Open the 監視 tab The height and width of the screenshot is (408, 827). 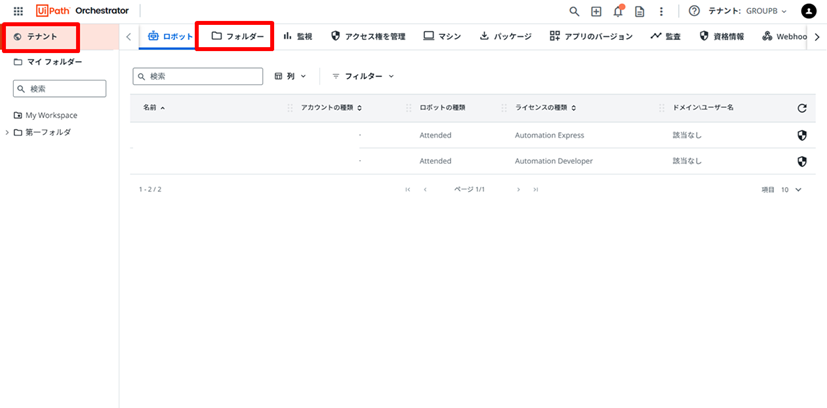[x=297, y=36]
